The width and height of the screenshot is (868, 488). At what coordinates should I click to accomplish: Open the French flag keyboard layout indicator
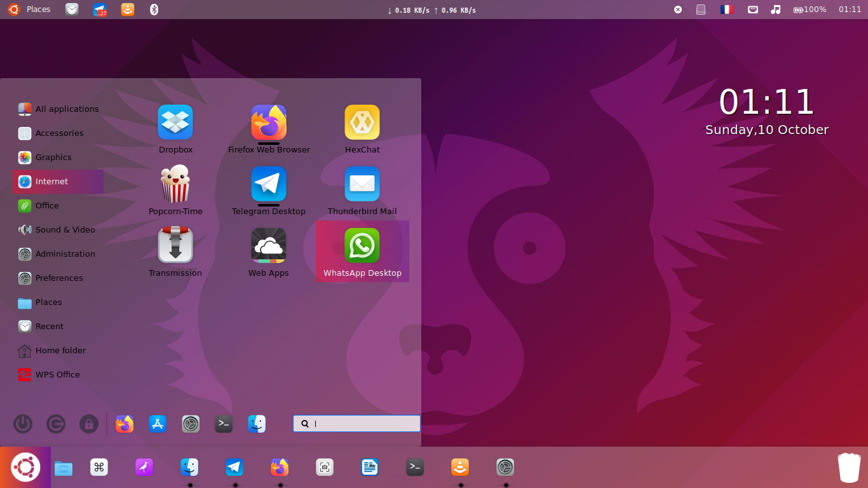pyautogui.click(x=726, y=10)
